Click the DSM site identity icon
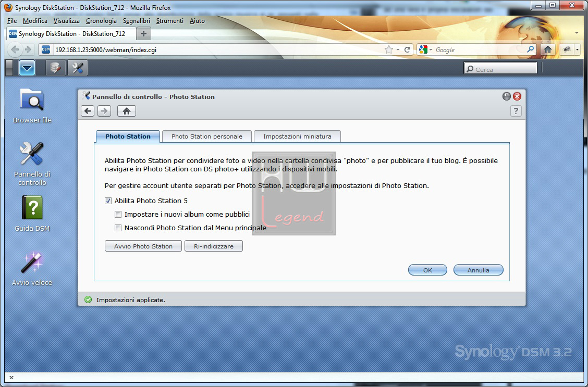 pyautogui.click(x=46, y=49)
